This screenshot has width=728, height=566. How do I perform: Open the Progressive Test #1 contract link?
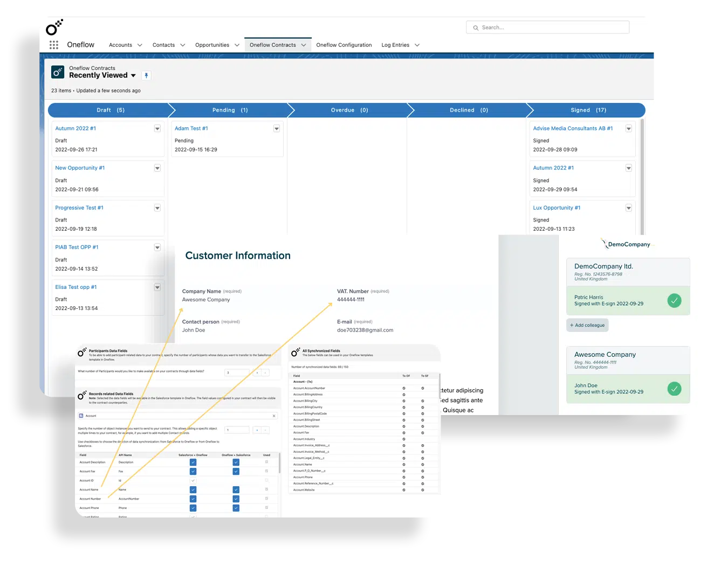coord(79,208)
